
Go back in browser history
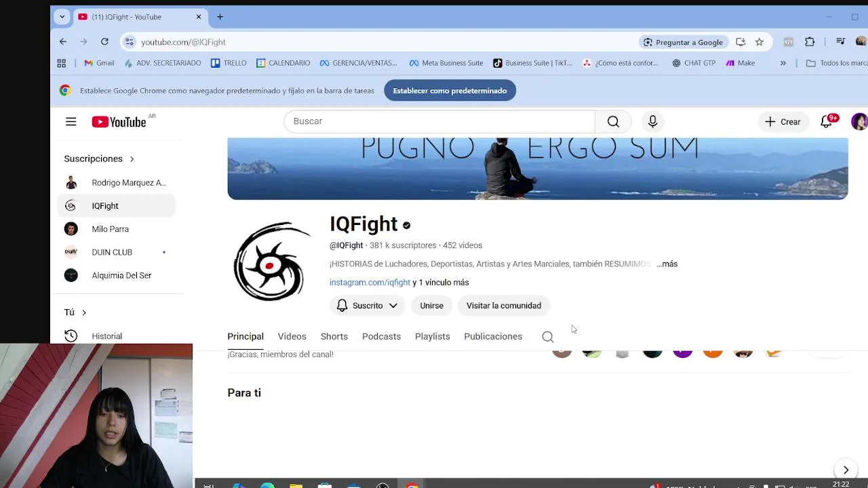63,42
